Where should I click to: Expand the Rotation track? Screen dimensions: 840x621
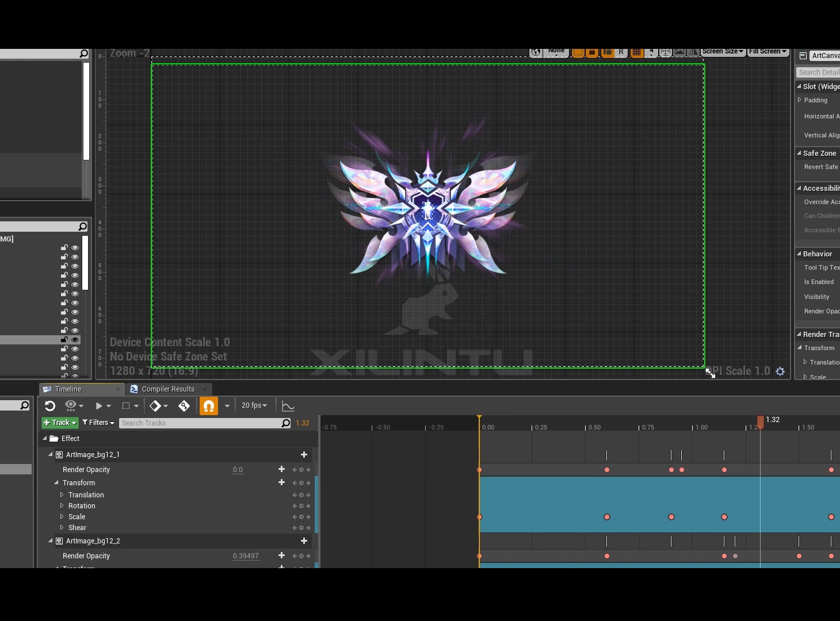[62, 505]
